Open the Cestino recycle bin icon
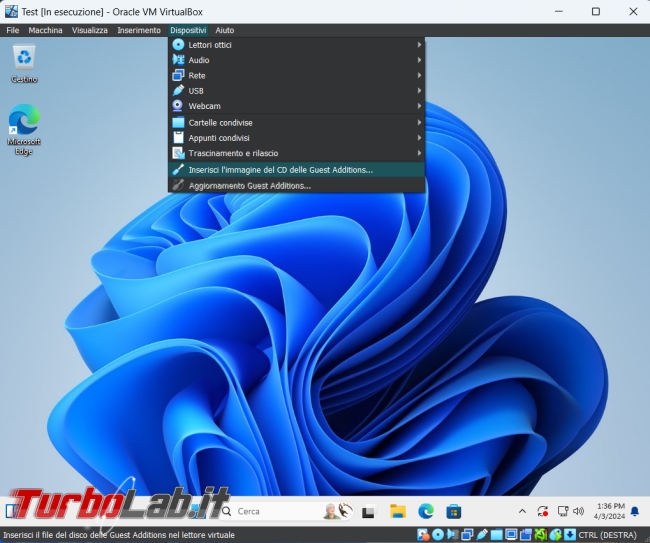This screenshot has width=650, height=543. click(24, 64)
